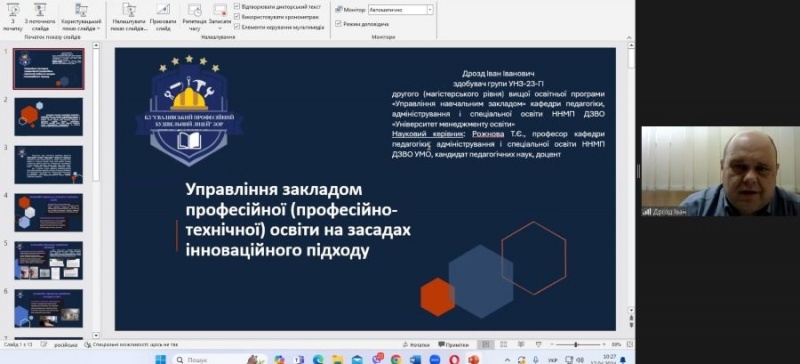This screenshot has width=800, height=364.
Task: Select slide 6 thumbnail
Action: click(48, 308)
